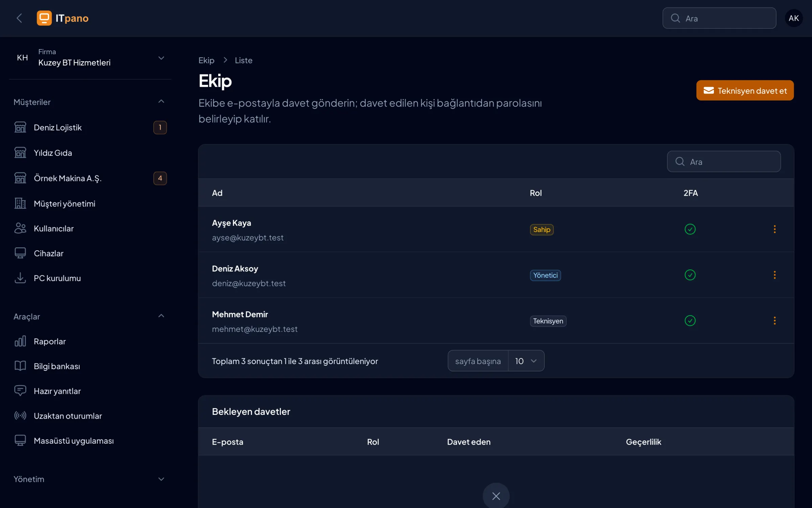Viewport: 812px width, 508px height.
Task: Click the Sahip role badge
Action: [x=542, y=230]
